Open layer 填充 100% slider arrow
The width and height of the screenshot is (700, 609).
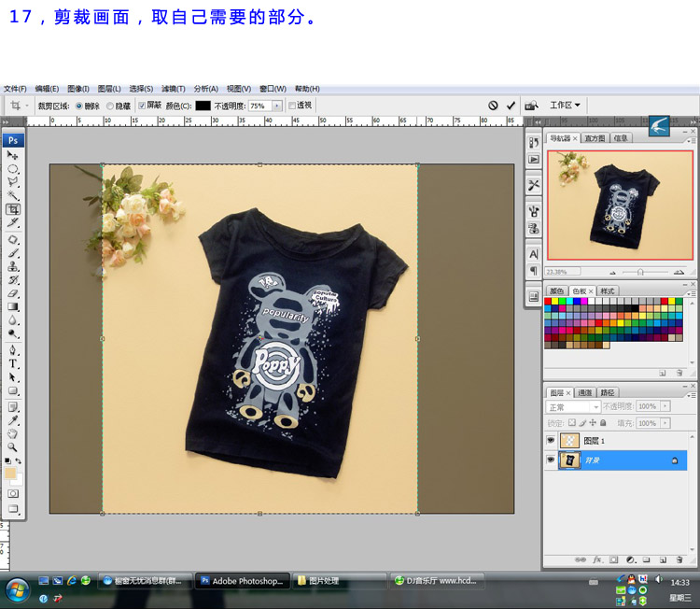[665, 423]
